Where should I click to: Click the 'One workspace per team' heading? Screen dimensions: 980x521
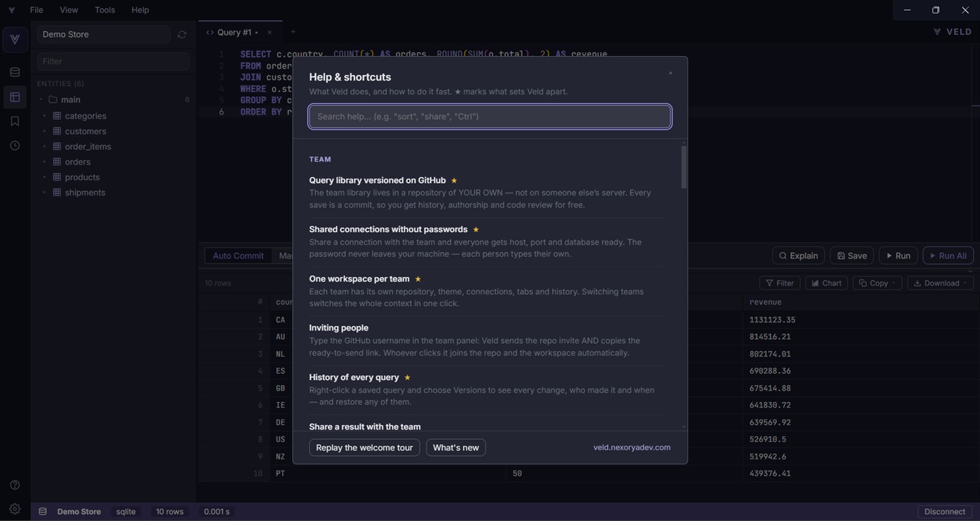tap(359, 279)
